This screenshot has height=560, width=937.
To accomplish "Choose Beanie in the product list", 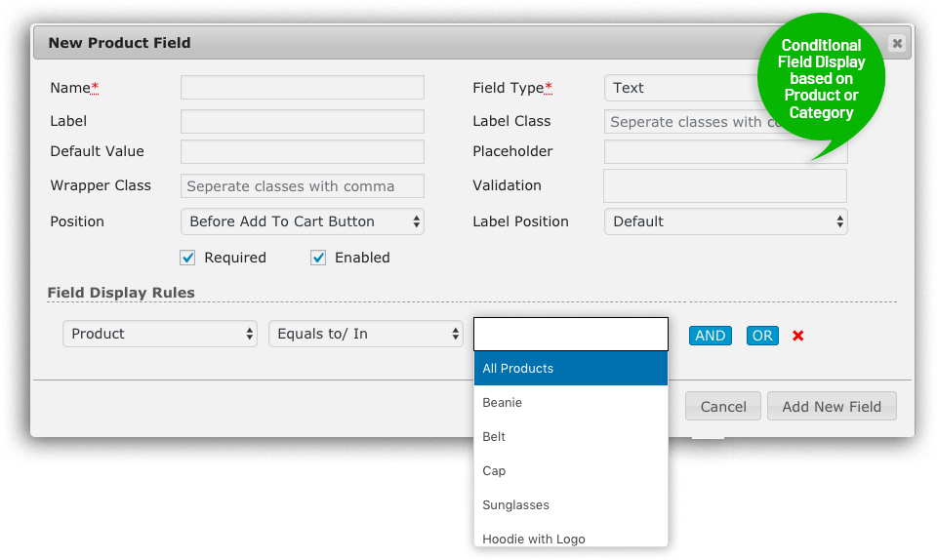I will point(571,402).
